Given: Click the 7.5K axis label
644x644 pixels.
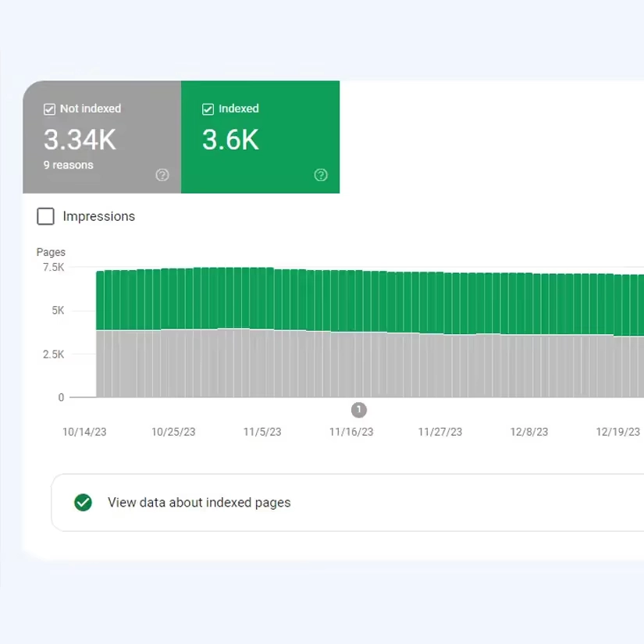Looking at the screenshot, I should (x=54, y=268).
